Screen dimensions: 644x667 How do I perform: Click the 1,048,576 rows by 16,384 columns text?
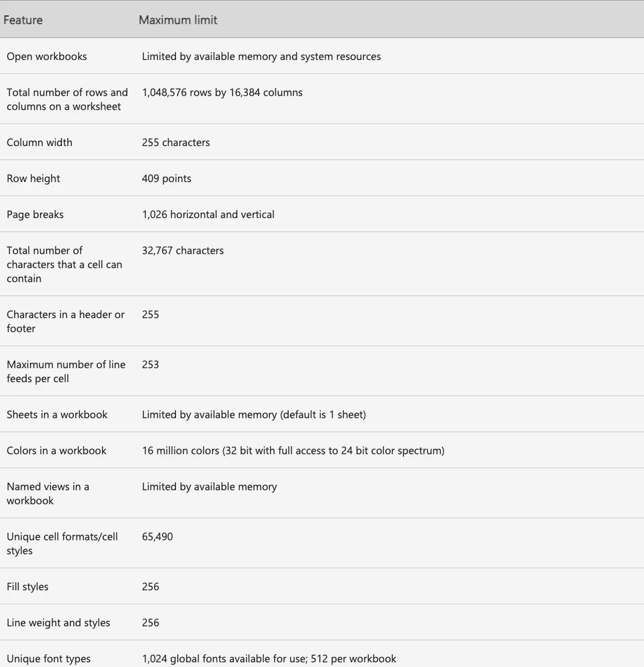click(222, 92)
